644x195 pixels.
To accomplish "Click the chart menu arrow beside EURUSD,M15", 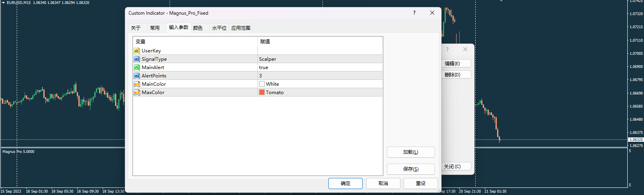I will pos(3,3).
